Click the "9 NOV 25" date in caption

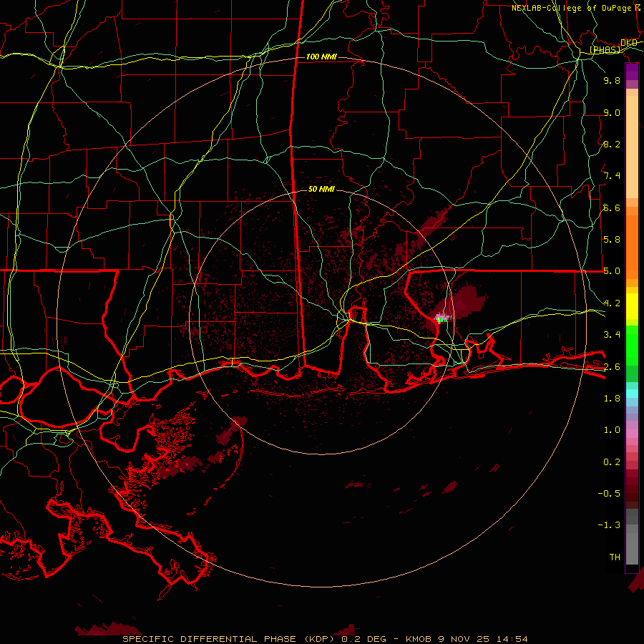point(464,639)
